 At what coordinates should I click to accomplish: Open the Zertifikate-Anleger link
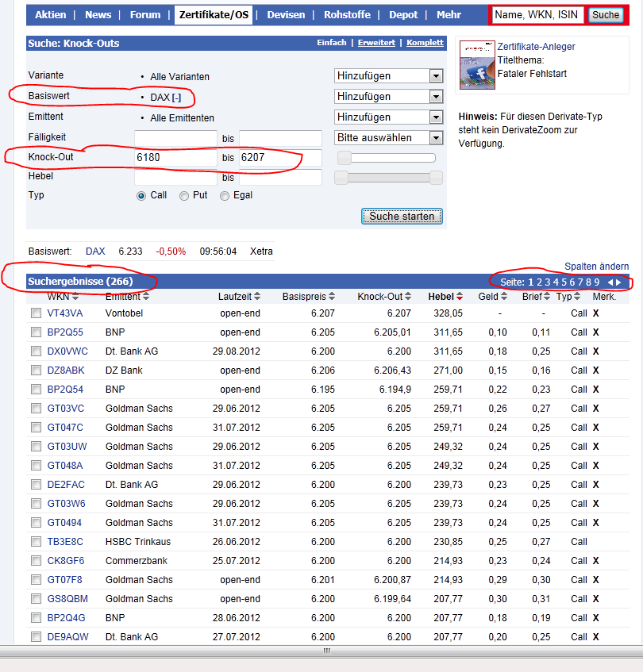click(x=536, y=47)
